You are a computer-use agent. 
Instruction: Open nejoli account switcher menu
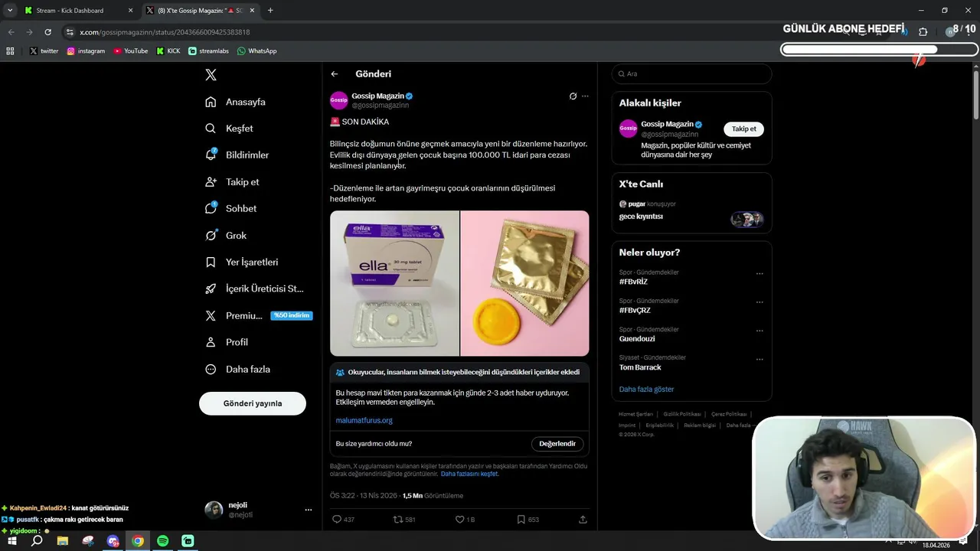(259, 510)
